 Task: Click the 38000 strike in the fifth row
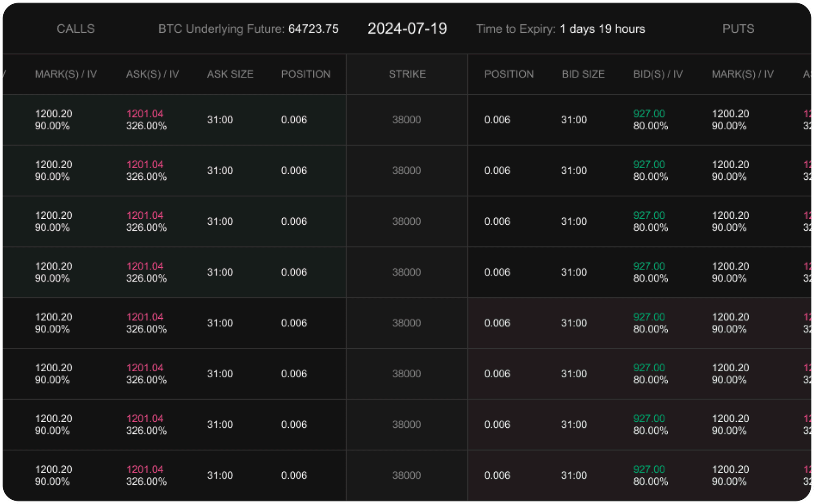pyautogui.click(x=407, y=323)
